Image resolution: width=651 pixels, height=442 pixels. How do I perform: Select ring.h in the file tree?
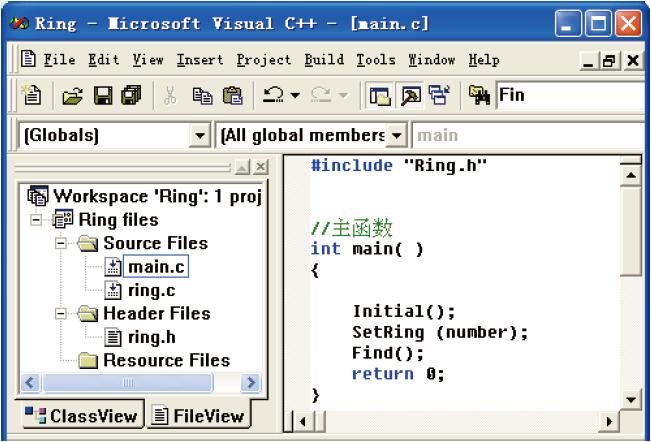(152, 337)
